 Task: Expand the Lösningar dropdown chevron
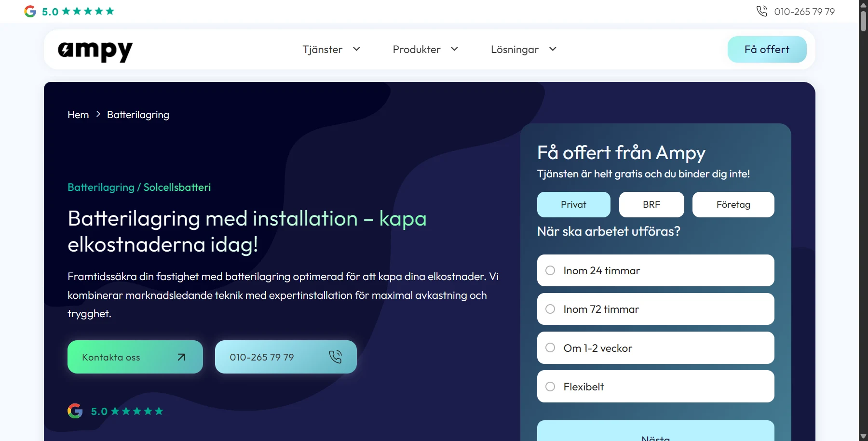(553, 49)
